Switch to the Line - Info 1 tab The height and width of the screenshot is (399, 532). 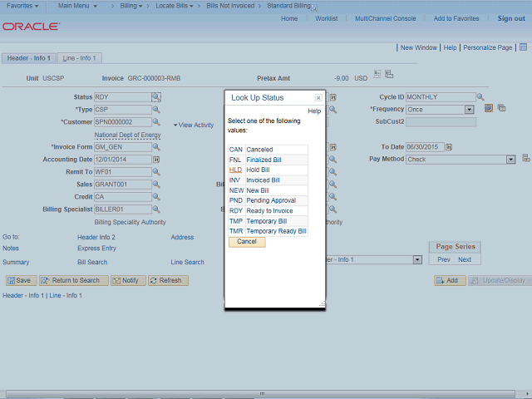coord(81,58)
